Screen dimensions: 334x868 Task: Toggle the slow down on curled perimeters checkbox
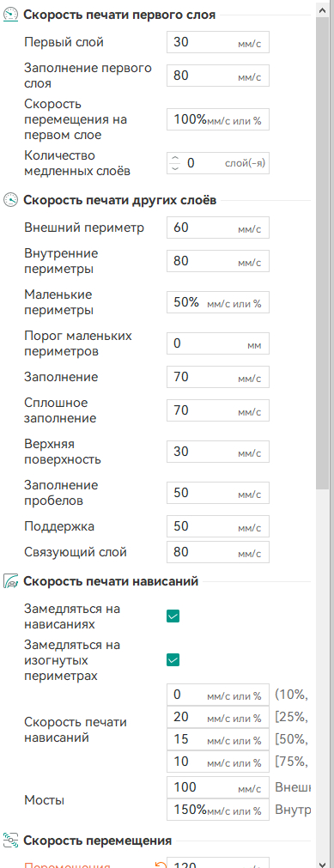pyautogui.click(x=173, y=660)
